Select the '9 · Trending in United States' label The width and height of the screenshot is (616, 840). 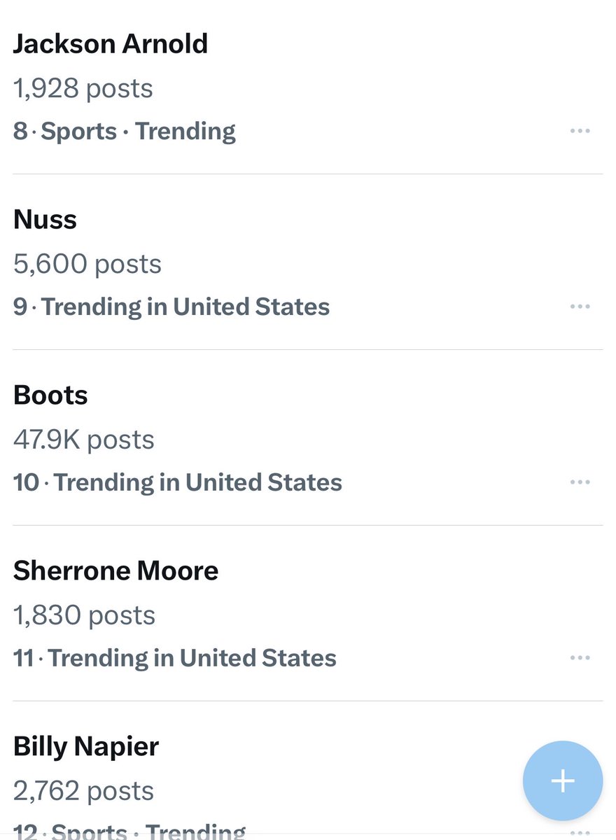coord(171,307)
